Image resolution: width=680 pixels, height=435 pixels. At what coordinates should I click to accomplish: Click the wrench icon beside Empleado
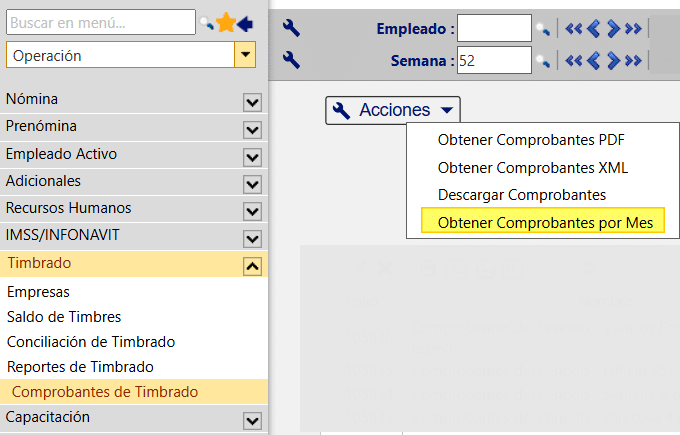tap(291, 29)
